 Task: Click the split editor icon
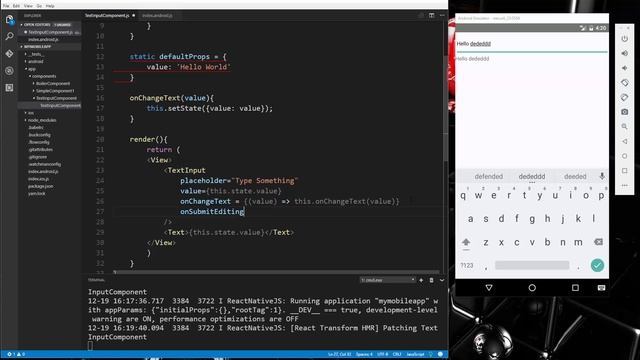click(431, 16)
